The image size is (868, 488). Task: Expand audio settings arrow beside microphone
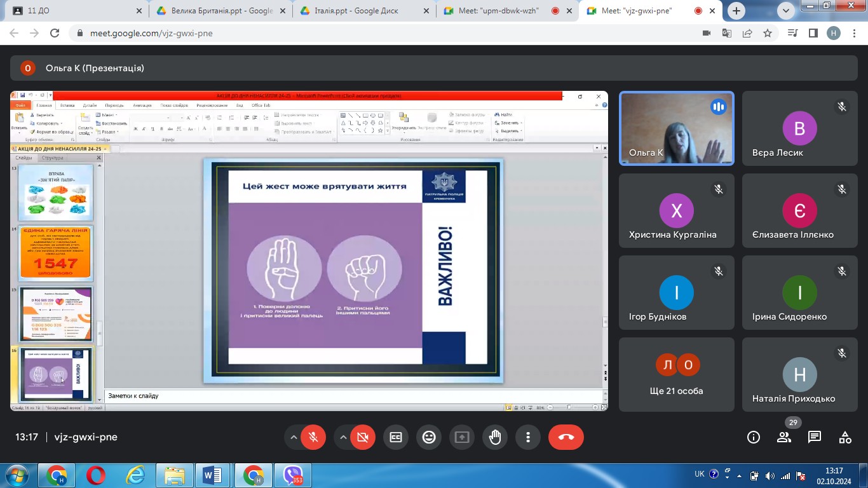coord(294,437)
